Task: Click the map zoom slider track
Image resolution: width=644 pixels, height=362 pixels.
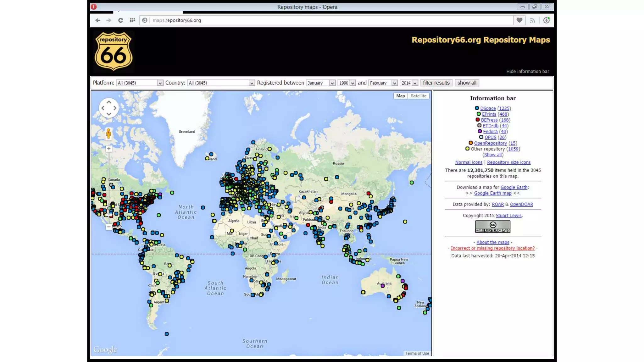Action: point(109,182)
